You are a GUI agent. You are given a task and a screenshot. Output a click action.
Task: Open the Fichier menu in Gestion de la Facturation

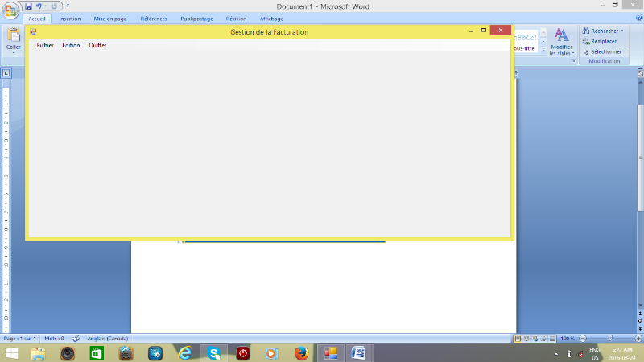click(45, 46)
